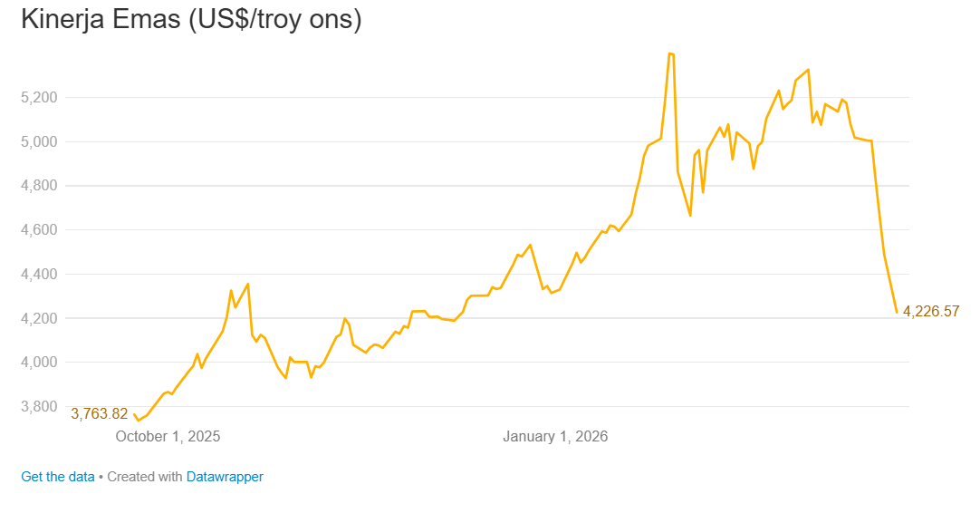This screenshot has width=980, height=523.
Task: Select the 'January 1, 2026' axis label
Action: [x=555, y=436]
